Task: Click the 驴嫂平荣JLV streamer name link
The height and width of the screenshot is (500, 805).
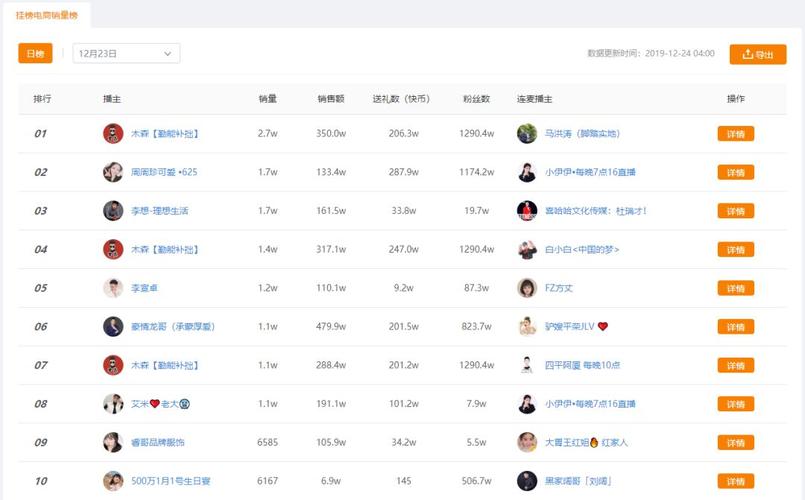Action: tap(570, 327)
